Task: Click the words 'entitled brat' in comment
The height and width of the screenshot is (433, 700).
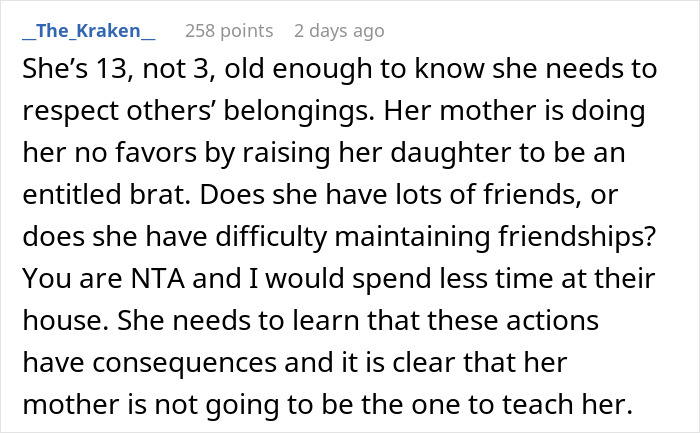Action: tap(113, 215)
